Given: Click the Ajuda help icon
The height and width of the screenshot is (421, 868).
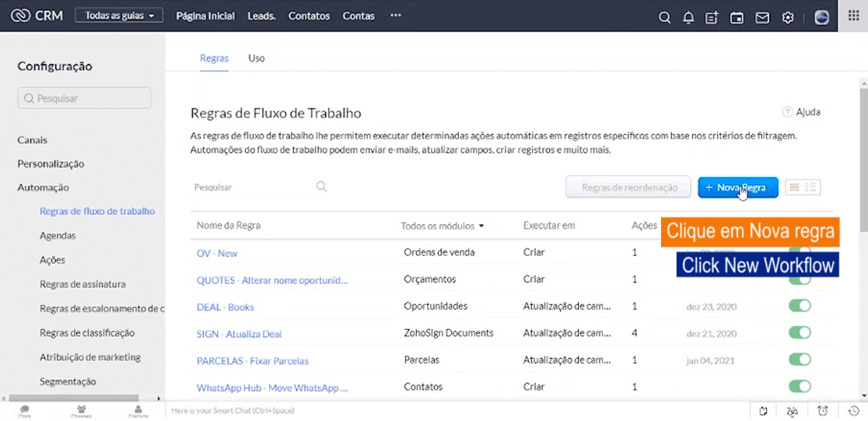Looking at the screenshot, I should coord(787,112).
